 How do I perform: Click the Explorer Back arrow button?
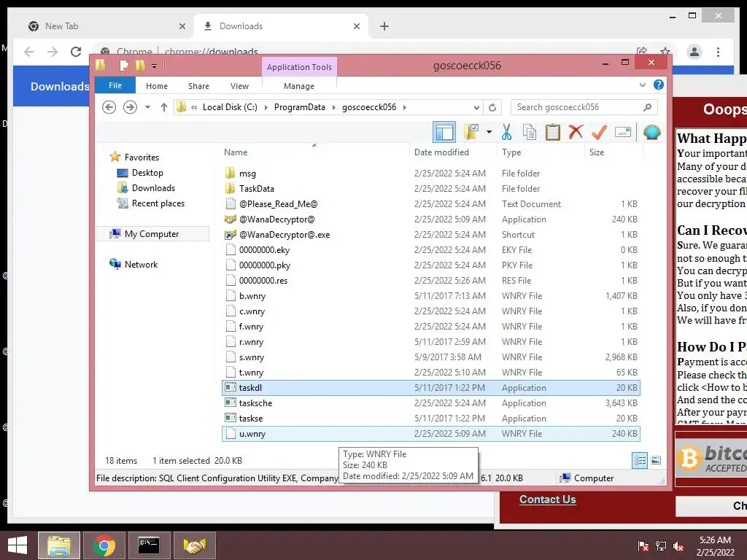[109, 107]
